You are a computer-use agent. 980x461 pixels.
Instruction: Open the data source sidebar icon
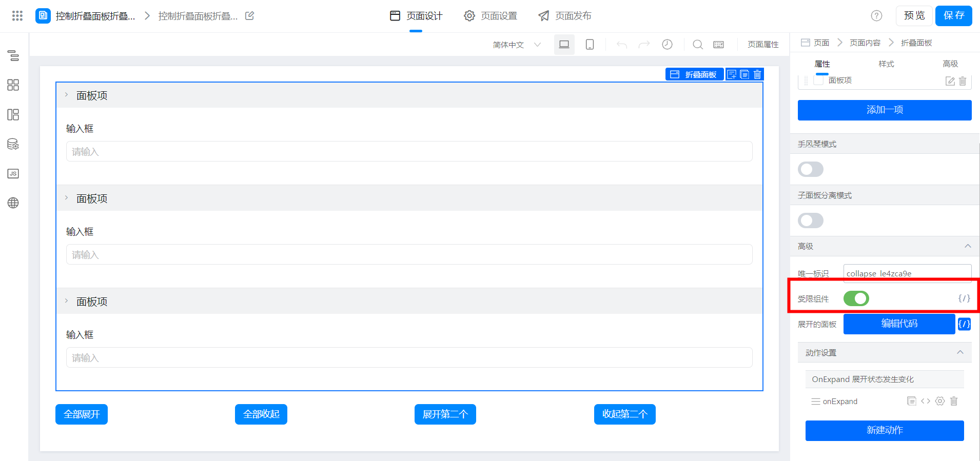point(13,144)
